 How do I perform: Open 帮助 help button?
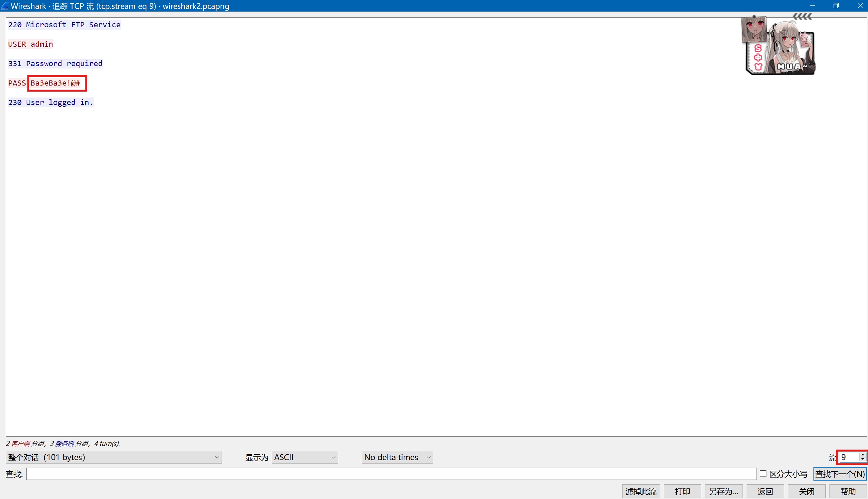point(848,492)
